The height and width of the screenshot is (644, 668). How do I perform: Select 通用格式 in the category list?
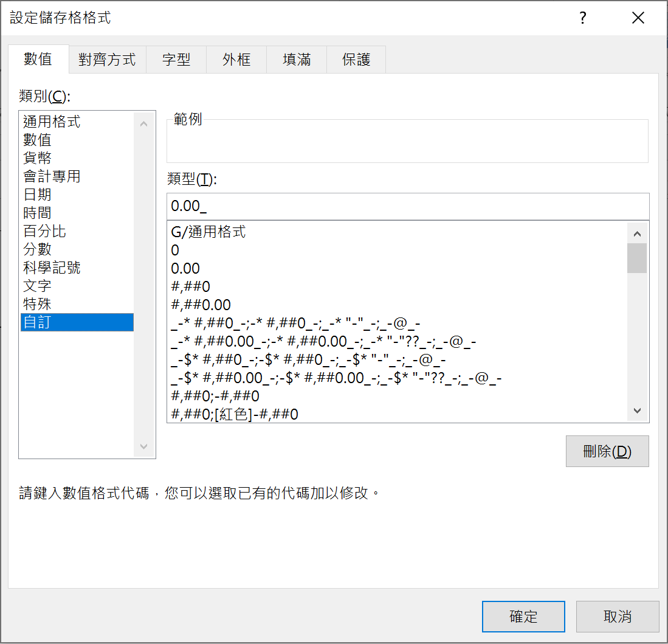coord(77,122)
